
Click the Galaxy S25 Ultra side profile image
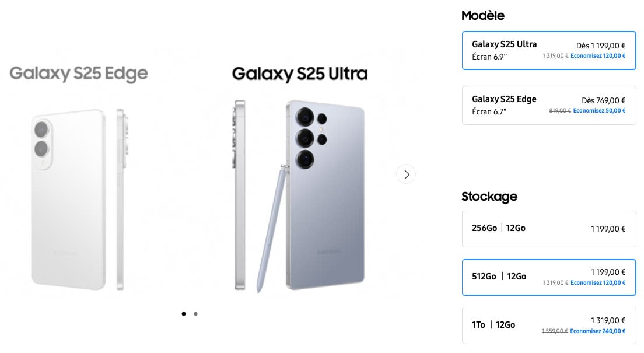point(240,194)
